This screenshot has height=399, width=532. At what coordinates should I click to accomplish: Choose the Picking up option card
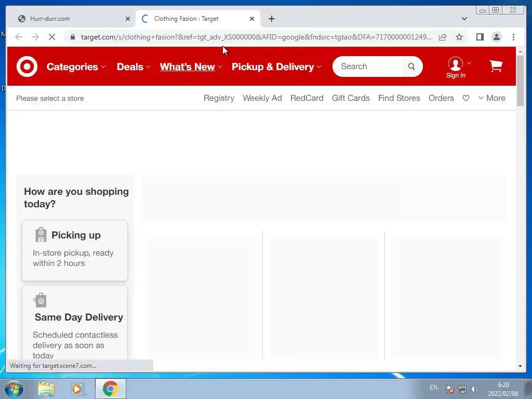75,250
